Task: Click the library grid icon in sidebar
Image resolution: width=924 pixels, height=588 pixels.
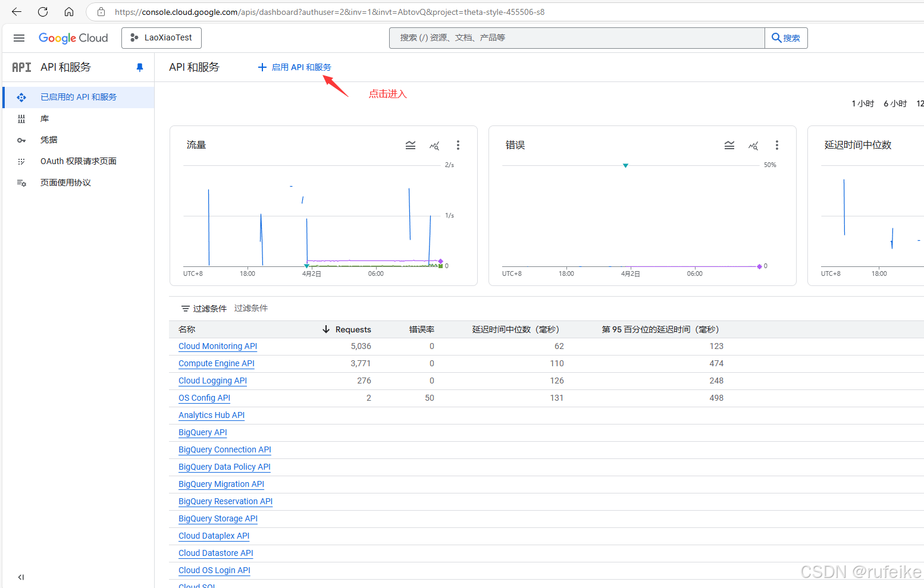Action: coord(21,119)
